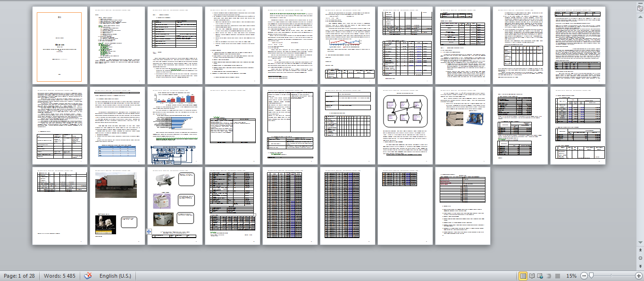Click the zoom slider handle
Viewport: 644px width, 281px height.
coord(591,276)
